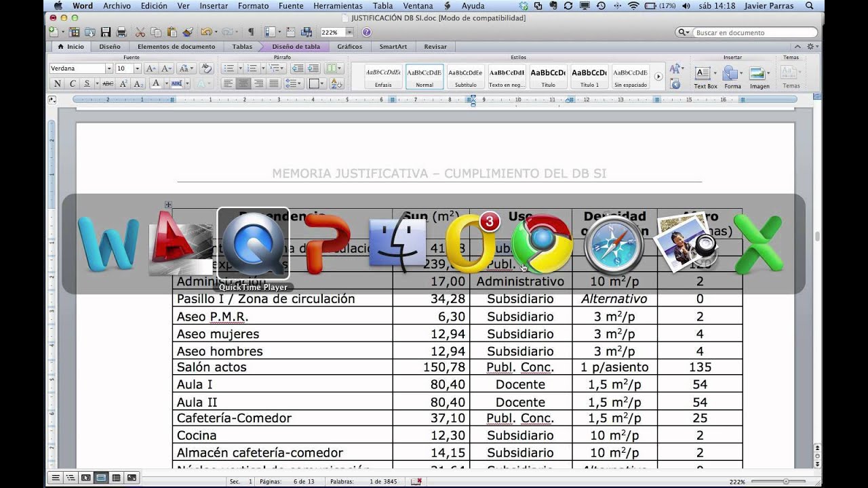Apply the text highlight color
Viewport: 868px width, 488px height.
pyautogui.click(x=177, y=83)
